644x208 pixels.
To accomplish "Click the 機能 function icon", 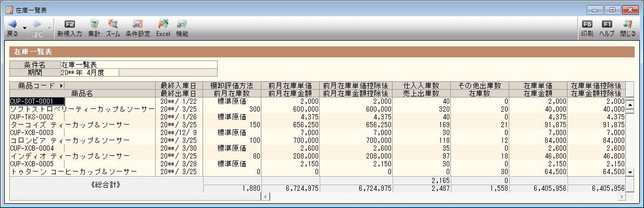I will point(182,24).
